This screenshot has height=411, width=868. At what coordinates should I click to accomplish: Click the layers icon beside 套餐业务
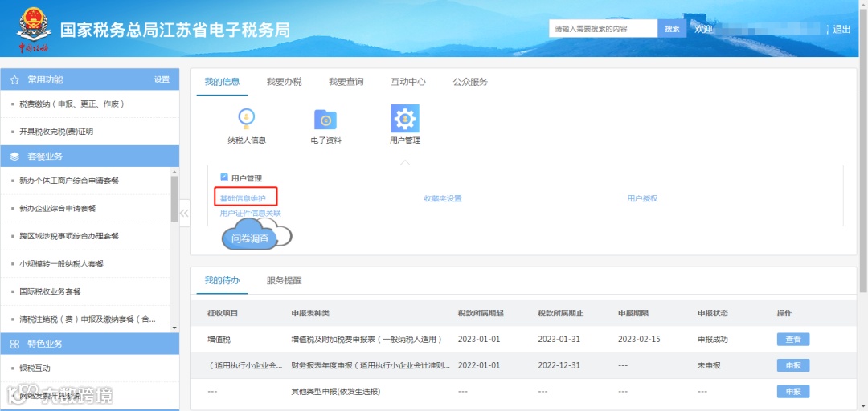(x=15, y=157)
